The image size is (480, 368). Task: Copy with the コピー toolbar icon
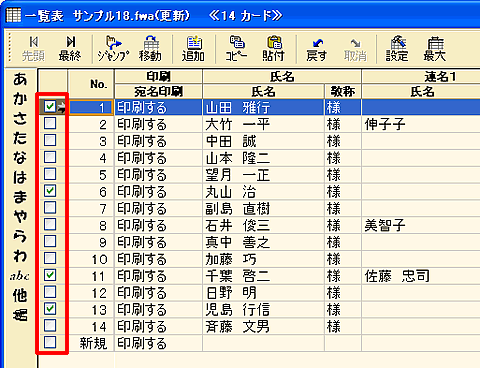(237, 49)
